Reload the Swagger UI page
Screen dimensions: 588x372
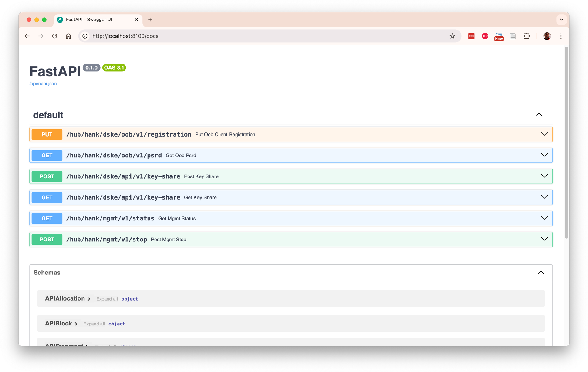(x=55, y=36)
